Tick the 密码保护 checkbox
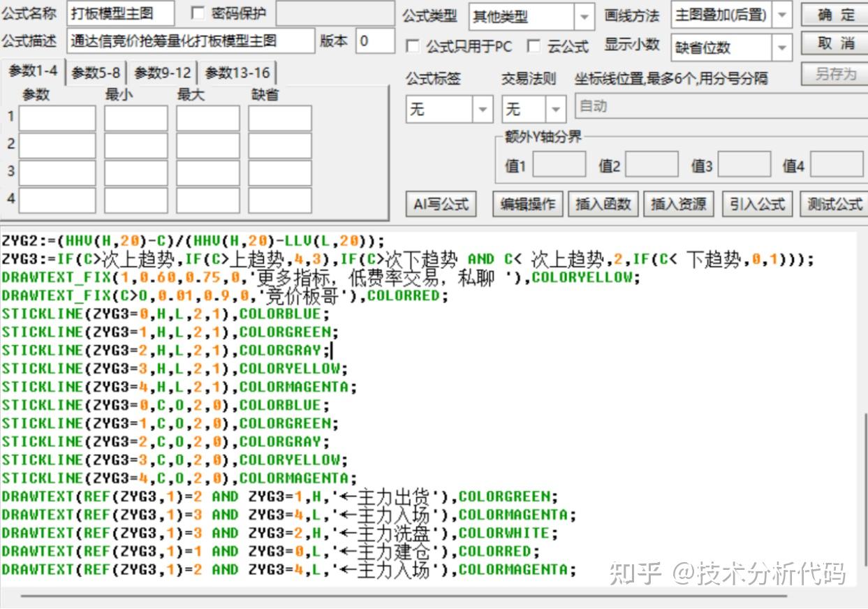 [x=198, y=13]
